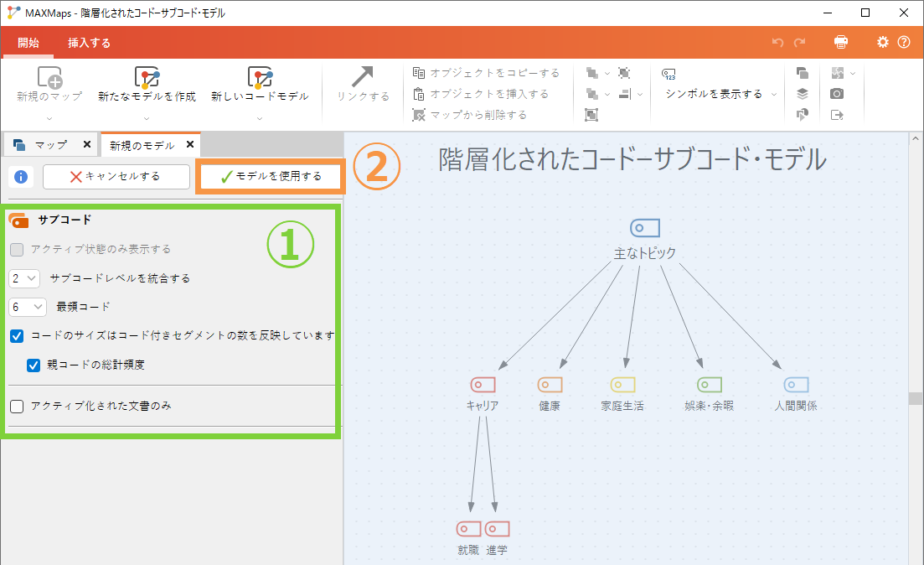Image resolution: width=924 pixels, height=565 pixels.
Task: Click オブジェクトをコピーする in the toolbar
Action: (486, 73)
